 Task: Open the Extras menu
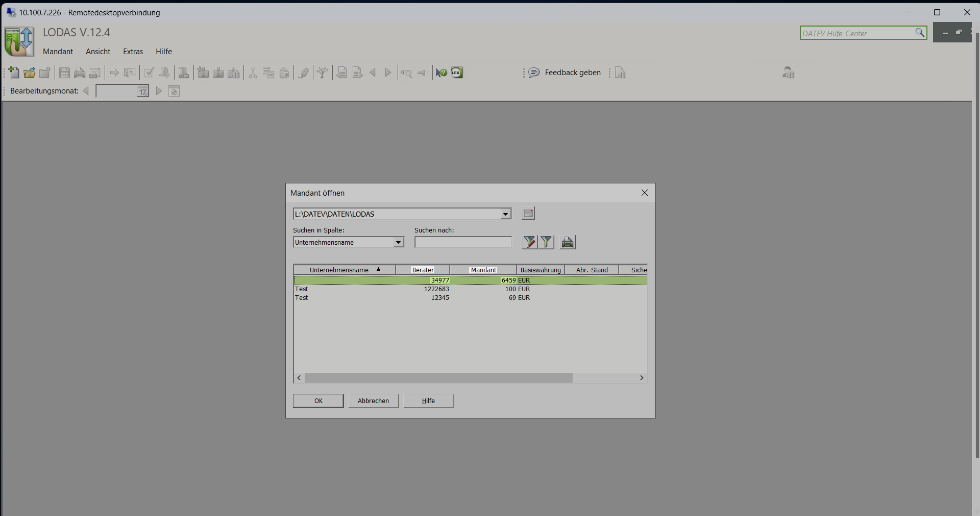pyautogui.click(x=133, y=52)
